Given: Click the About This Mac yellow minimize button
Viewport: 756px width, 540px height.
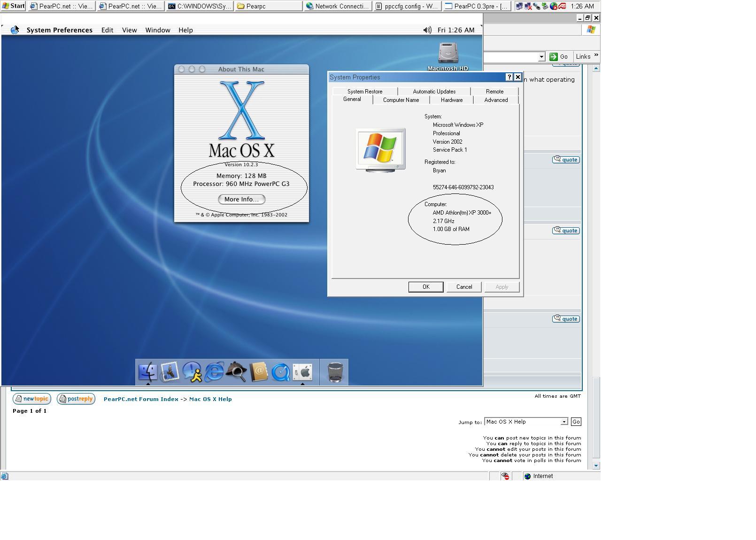Looking at the screenshot, I should [x=192, y=69].
